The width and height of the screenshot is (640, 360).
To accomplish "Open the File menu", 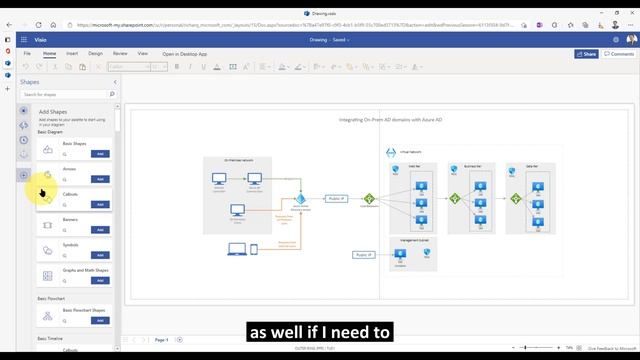I will click(27, 53).
